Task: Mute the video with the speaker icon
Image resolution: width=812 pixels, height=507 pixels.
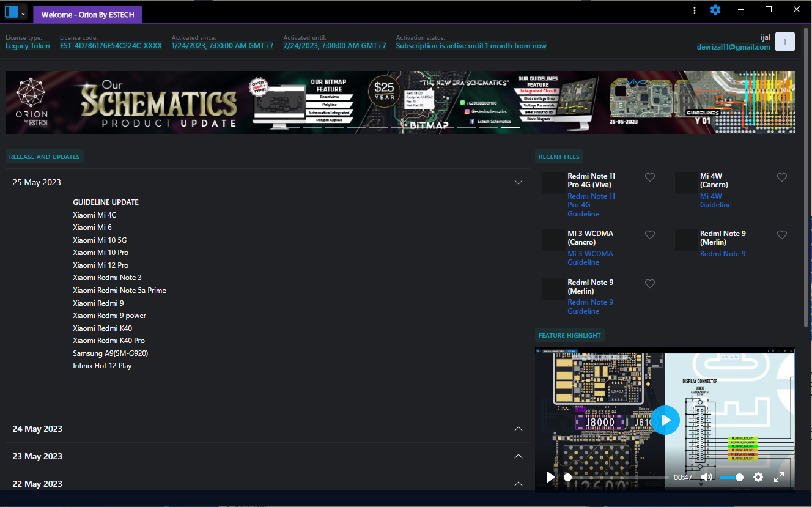Action: pos(707,477)
